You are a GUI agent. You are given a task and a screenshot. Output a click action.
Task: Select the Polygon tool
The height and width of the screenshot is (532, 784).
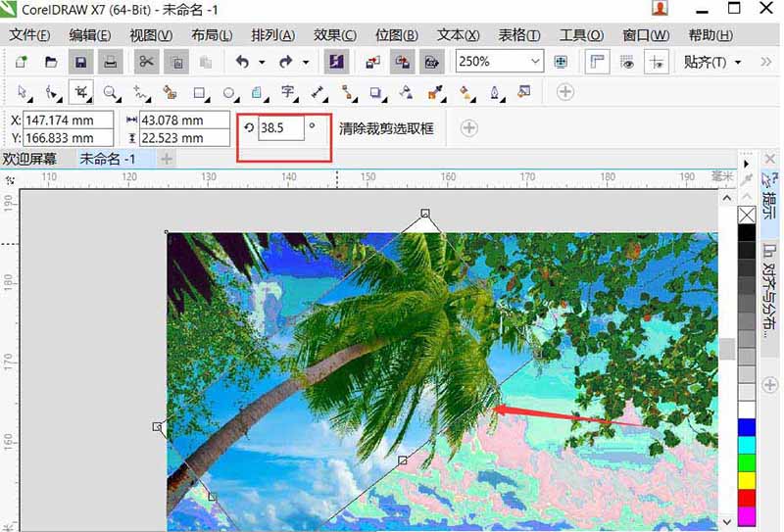(x=257, y=92)
